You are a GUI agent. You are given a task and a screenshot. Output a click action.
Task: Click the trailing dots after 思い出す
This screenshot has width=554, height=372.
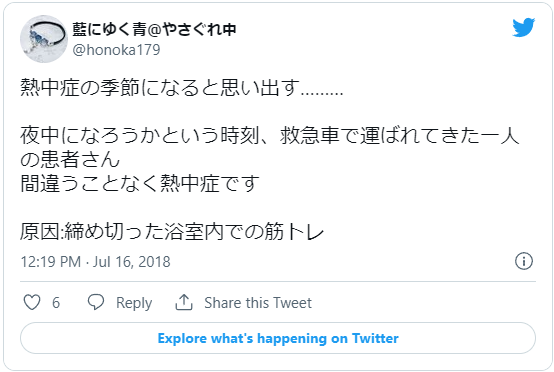[x=322, y=93]
